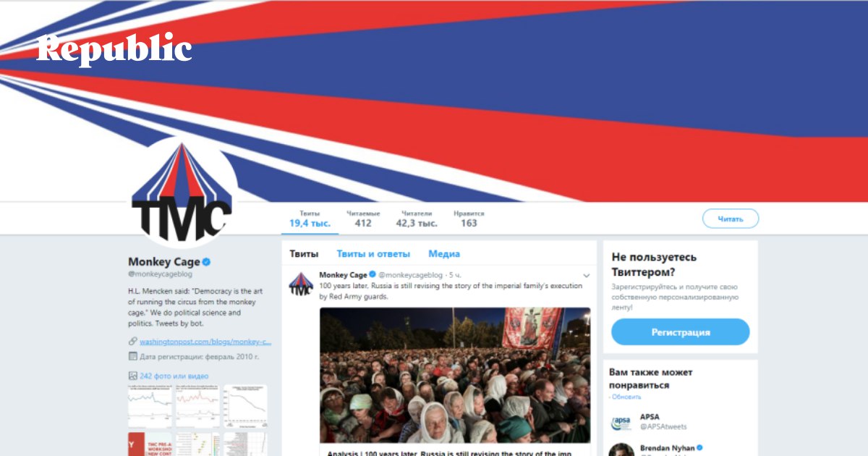Viewport: 868px width, 456px height.
Task: Click the calendar icon by registration date
Action: tap(132, 356)
